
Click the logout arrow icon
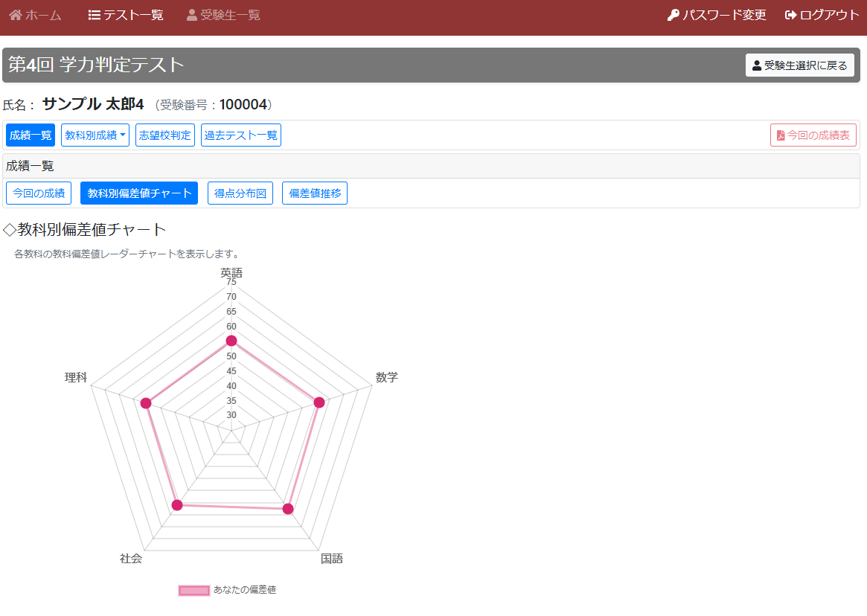pos(790,15)
